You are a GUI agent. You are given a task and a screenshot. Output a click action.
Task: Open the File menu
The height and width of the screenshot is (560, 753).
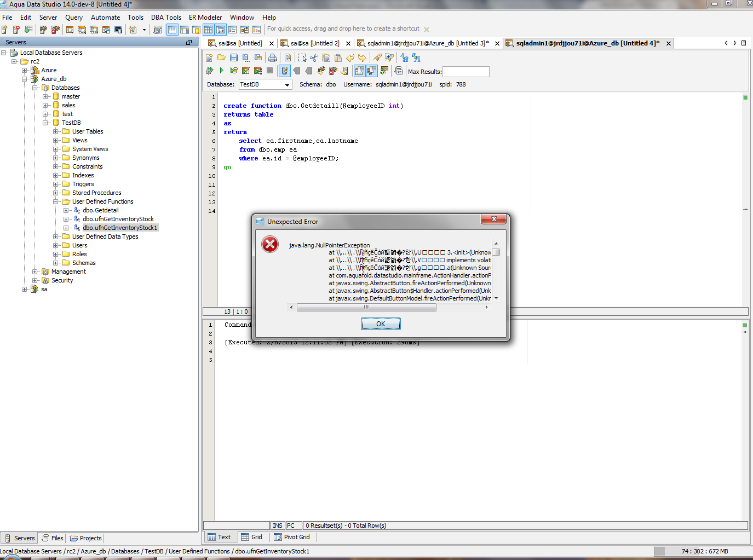click(x=7, y=18)
